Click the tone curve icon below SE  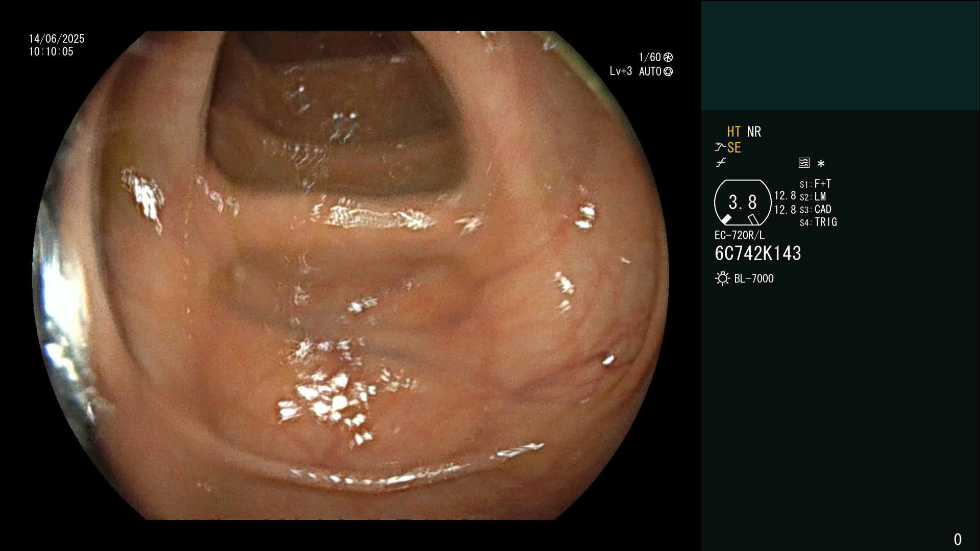pyautogui.click(x=721, y=163)
